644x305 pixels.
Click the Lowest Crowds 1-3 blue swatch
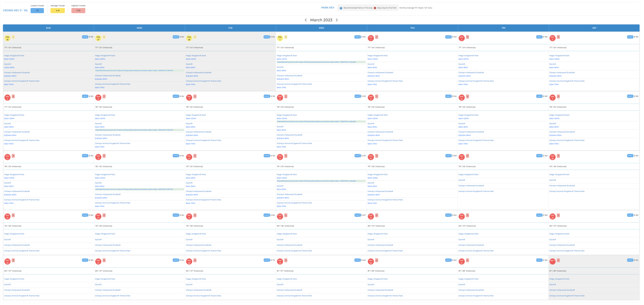coord(37,11)
